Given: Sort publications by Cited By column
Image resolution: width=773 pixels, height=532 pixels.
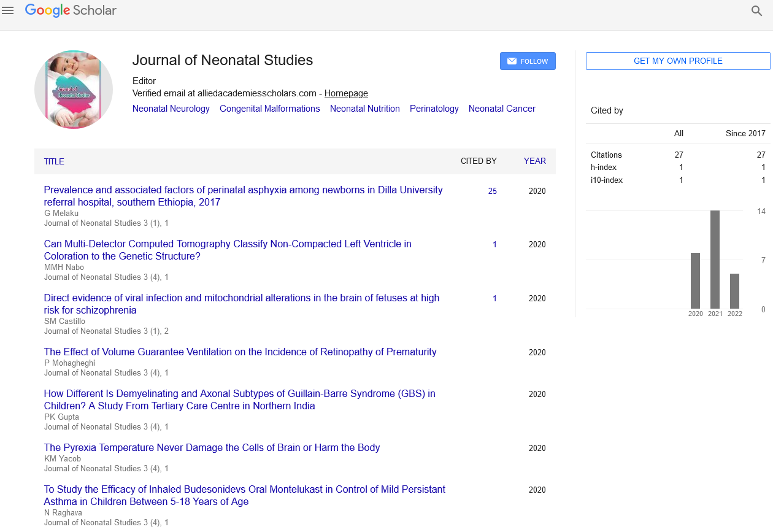Looking at the screenshot, I should [479, 161].
